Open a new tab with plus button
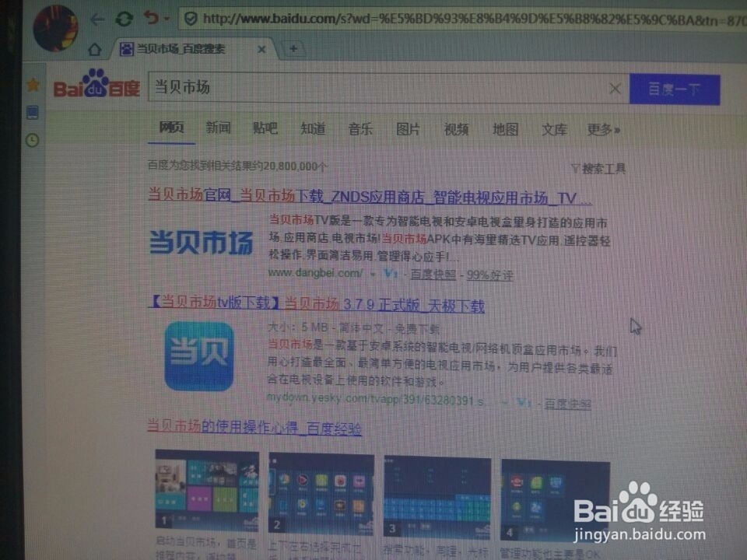 (x=293, y=48)
